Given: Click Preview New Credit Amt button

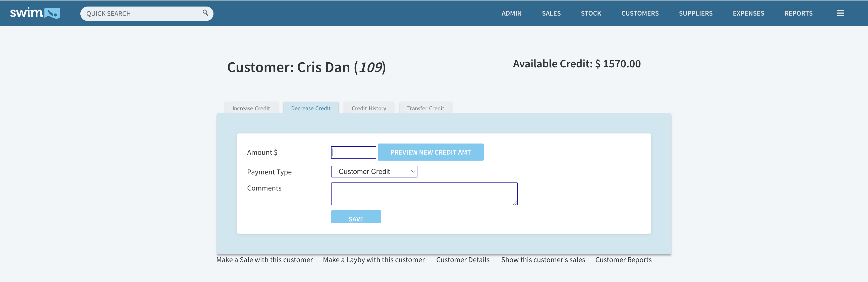Looking at the screenshot, I should [430, 152].
